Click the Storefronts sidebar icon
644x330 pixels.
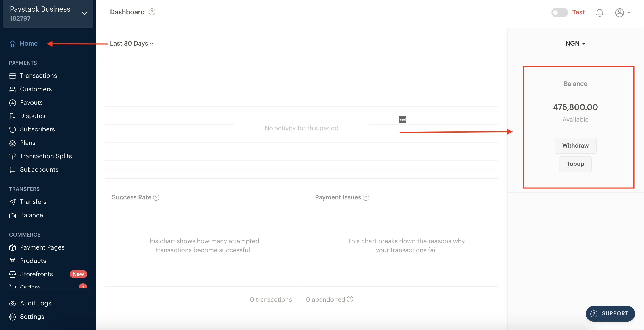(x=13, y=274)
